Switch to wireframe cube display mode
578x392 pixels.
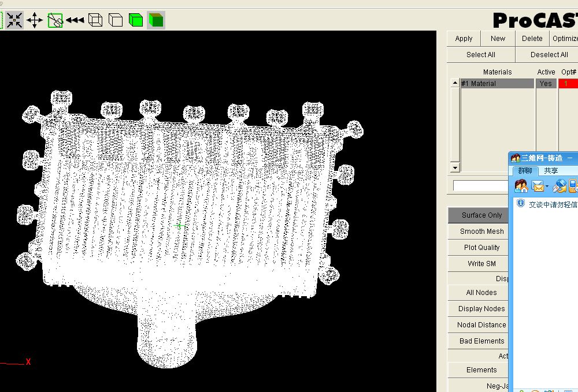95,20
